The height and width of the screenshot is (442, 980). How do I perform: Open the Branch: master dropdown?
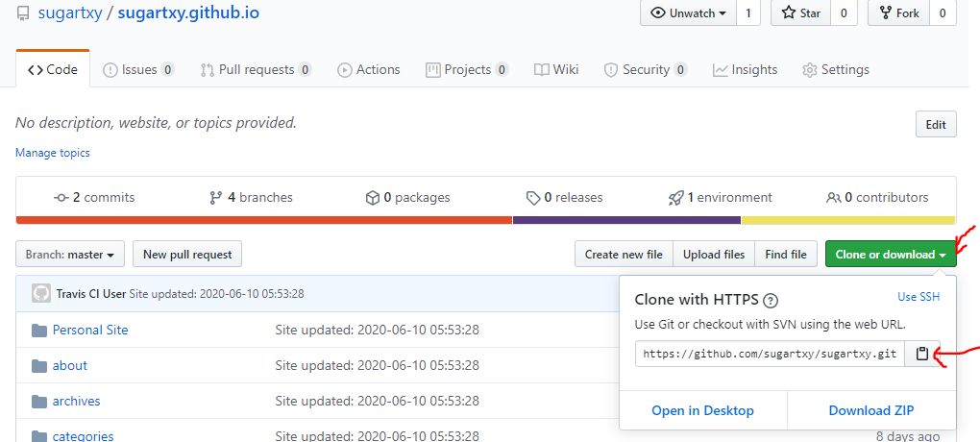[x=70, y=255]
